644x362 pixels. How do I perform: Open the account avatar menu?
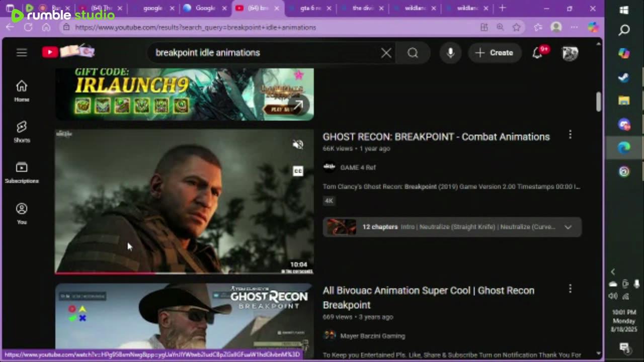[570, 53]
